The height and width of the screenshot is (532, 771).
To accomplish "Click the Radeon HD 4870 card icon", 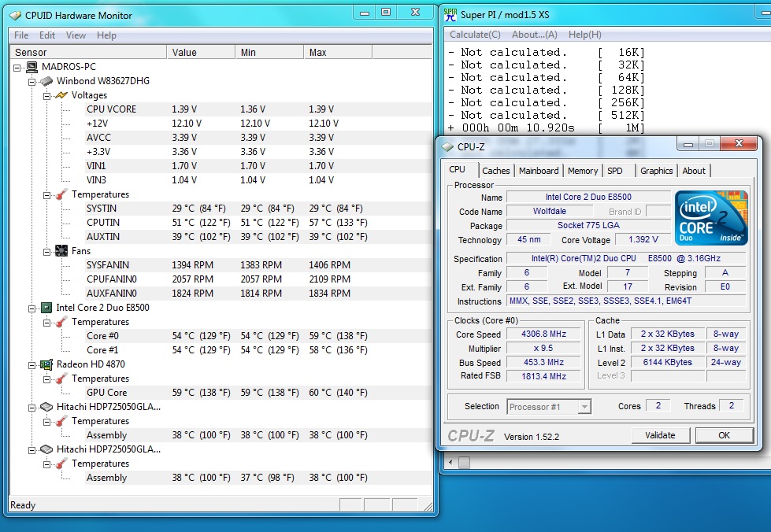I will 46,364.
